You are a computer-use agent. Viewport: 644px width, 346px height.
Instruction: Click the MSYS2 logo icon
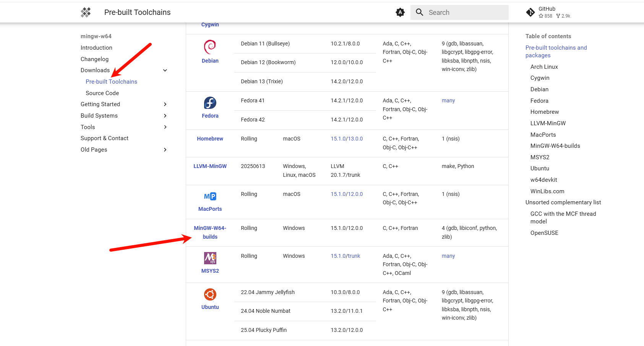pyautogui.click(x=210, y=258)
